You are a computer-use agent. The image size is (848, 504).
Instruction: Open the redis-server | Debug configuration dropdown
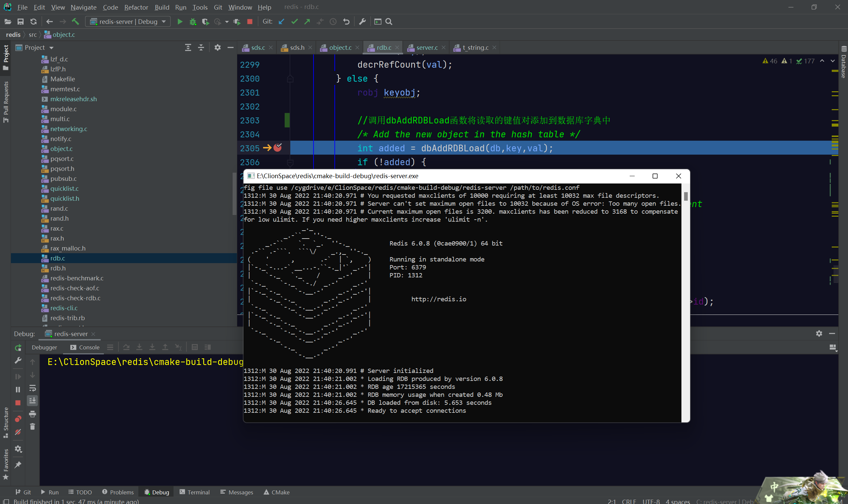(x=128, y=22)
